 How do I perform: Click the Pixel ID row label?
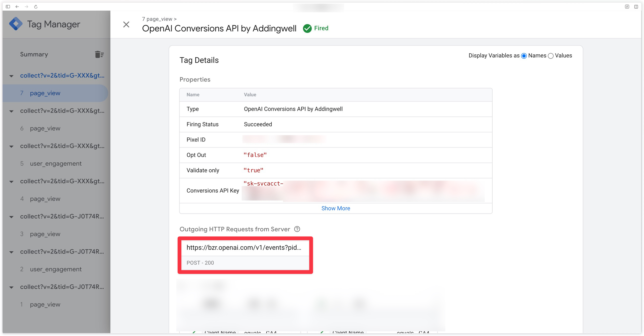tap(196, 140)
